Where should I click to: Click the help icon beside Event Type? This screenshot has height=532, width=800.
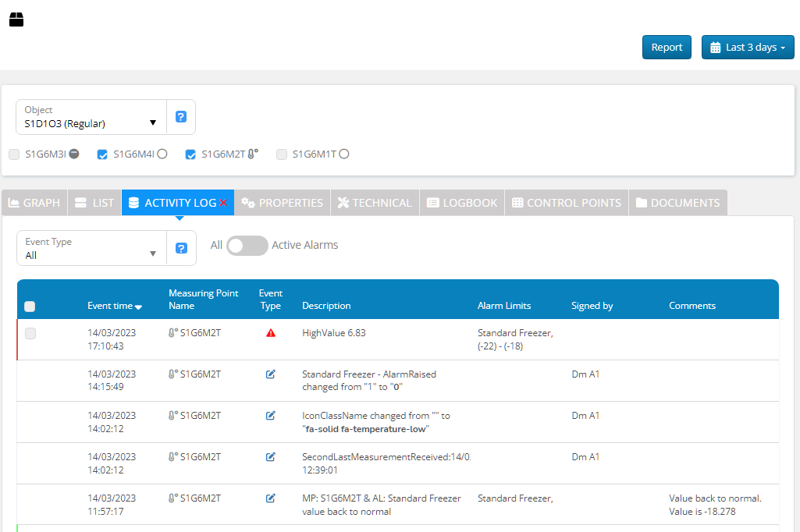[x=181, y=248]
